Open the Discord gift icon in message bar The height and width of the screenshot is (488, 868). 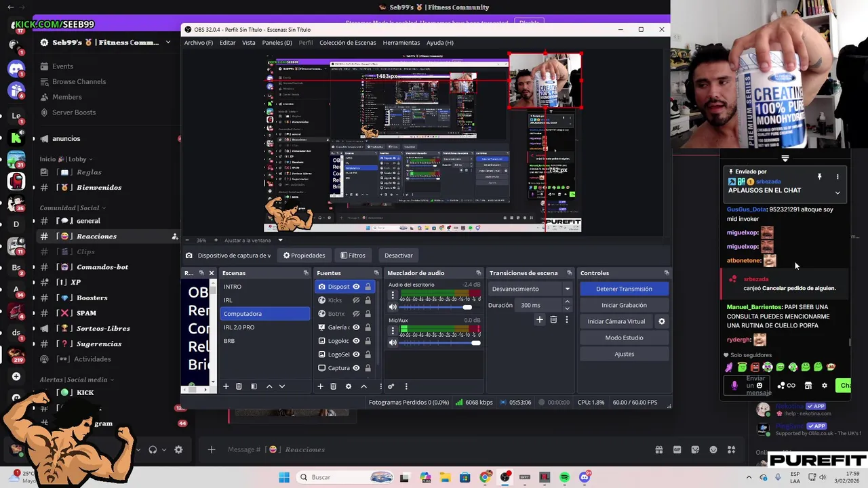click(659, 449)
